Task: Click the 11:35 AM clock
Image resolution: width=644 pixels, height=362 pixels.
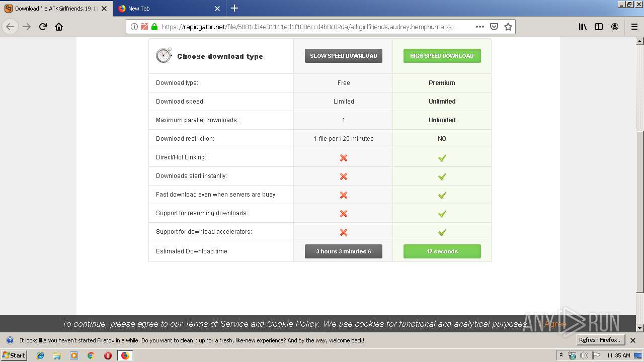Action: pyautogui.click(x=618, y=355)
